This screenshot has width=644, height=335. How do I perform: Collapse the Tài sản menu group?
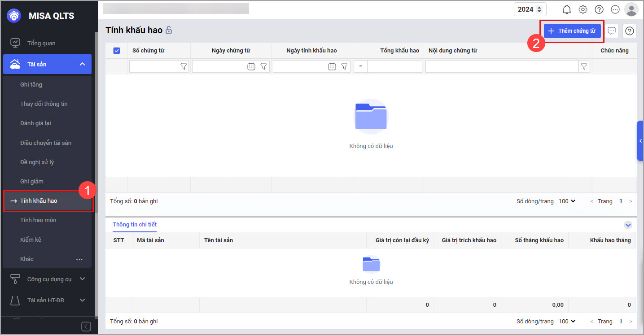83,64
